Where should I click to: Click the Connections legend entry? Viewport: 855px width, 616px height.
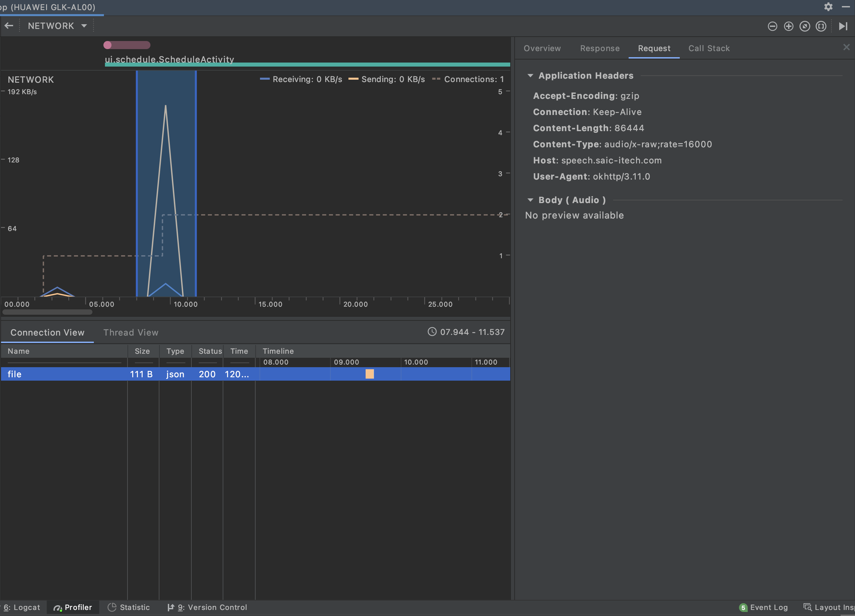point(468,79)
